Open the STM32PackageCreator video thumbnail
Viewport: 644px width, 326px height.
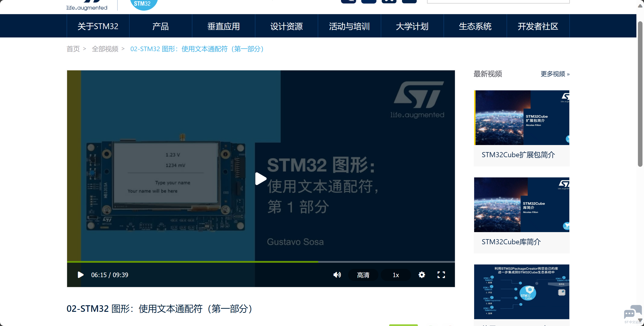[522, 292]
